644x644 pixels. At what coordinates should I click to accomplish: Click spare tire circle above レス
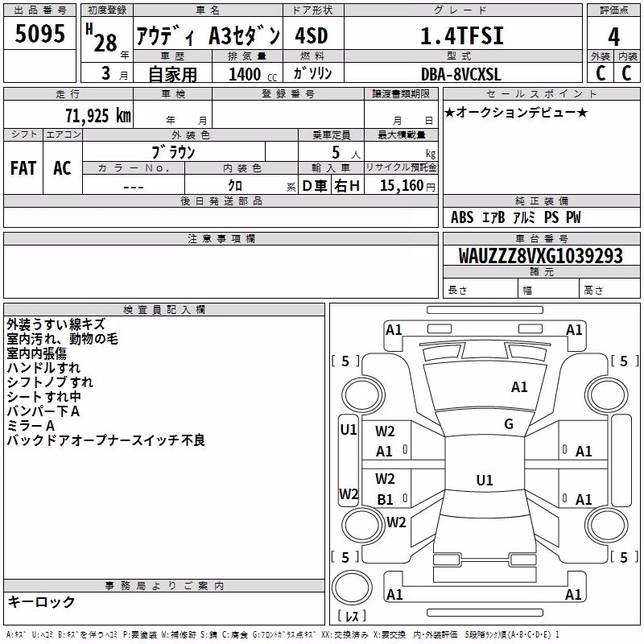pyautogui.click(x=352, y=588)
